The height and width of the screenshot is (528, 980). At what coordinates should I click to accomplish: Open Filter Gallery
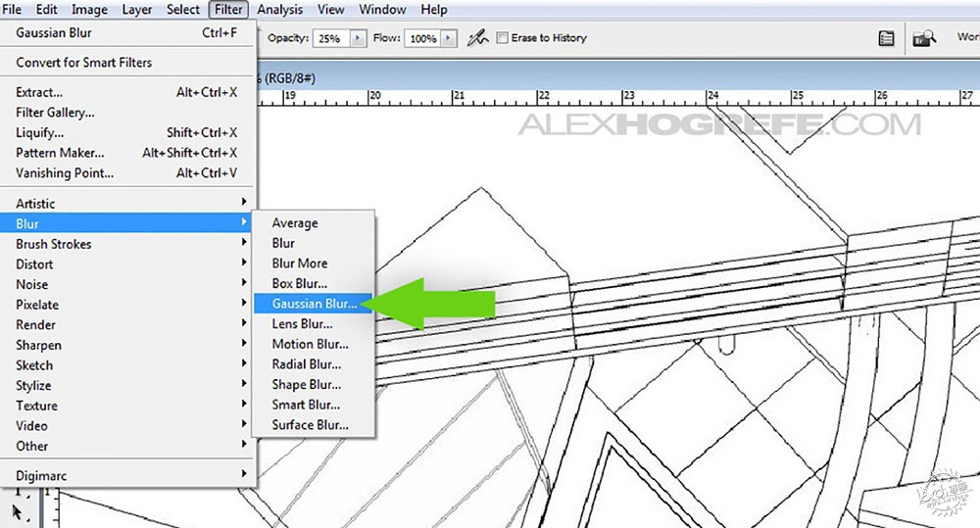(126, 113)
